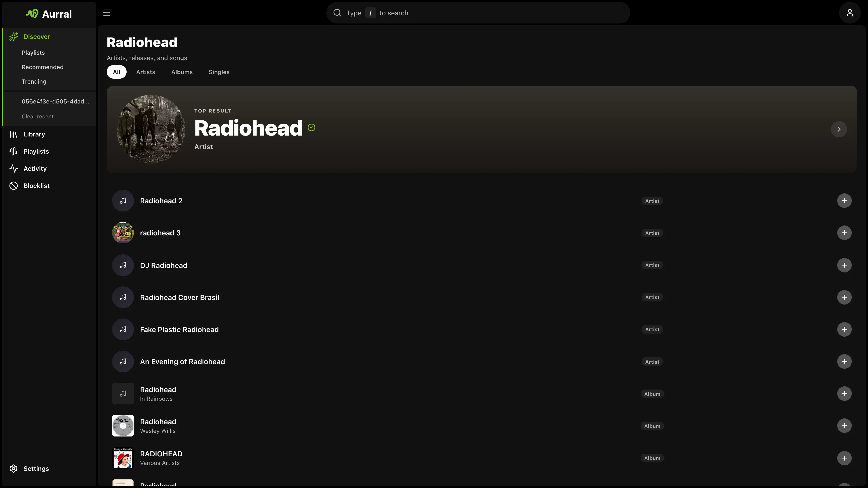Click the verified checkmark badge beside Radiohead
The image size is (868, 488).
coord(311,128)
